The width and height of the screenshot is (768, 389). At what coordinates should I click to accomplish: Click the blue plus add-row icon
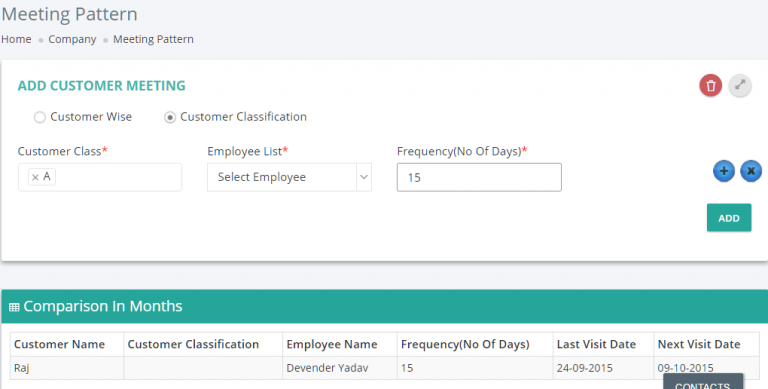[x=724, y=171]
